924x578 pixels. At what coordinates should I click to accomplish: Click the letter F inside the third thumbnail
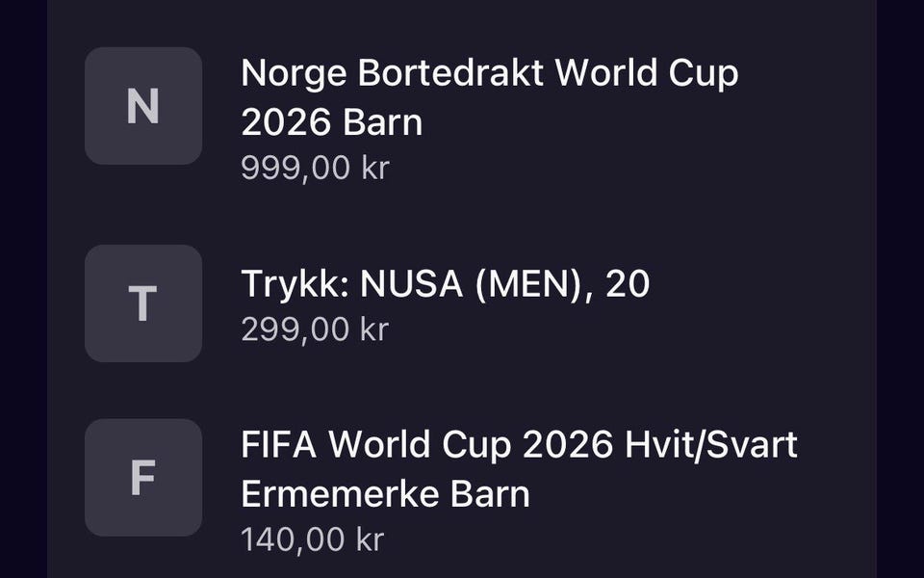(x=142, y=477)
